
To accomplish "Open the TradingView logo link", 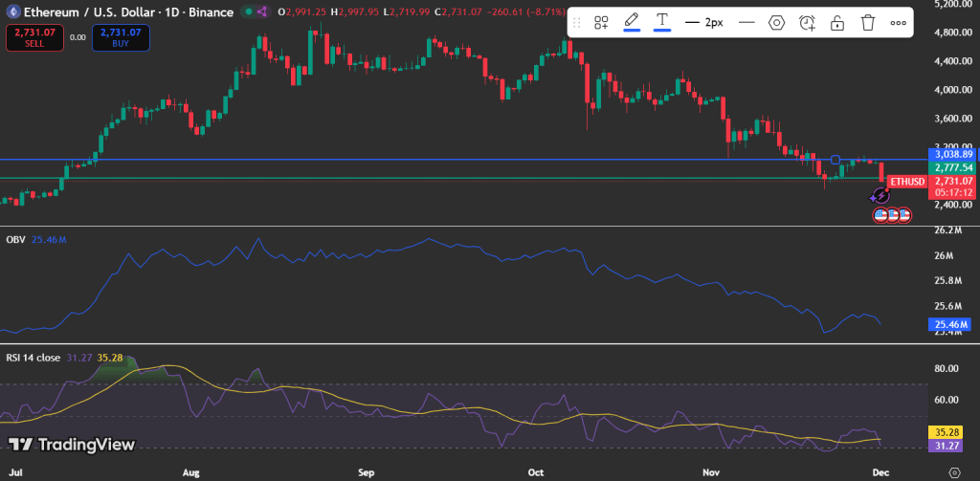I will [x=72, y=445].
